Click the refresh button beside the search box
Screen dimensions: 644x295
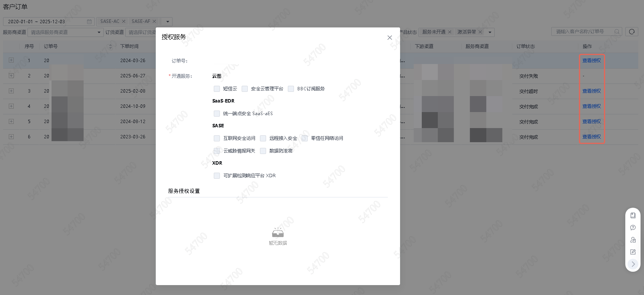tap(632, 32)
